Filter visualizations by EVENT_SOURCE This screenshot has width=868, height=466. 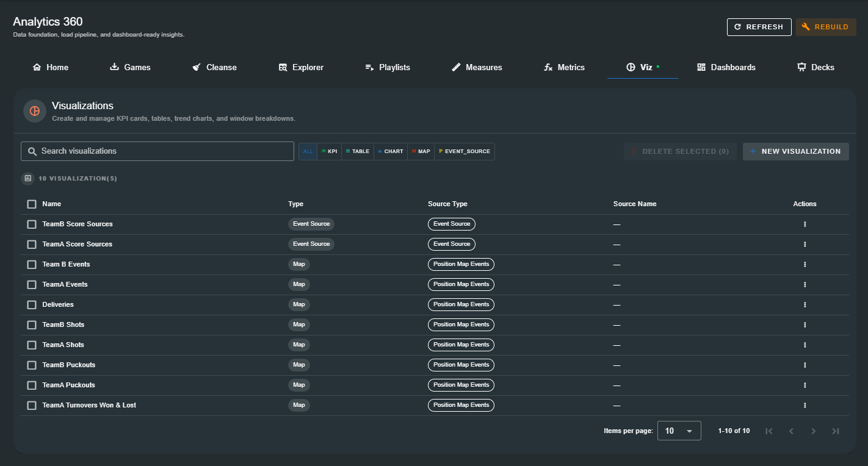465,151
